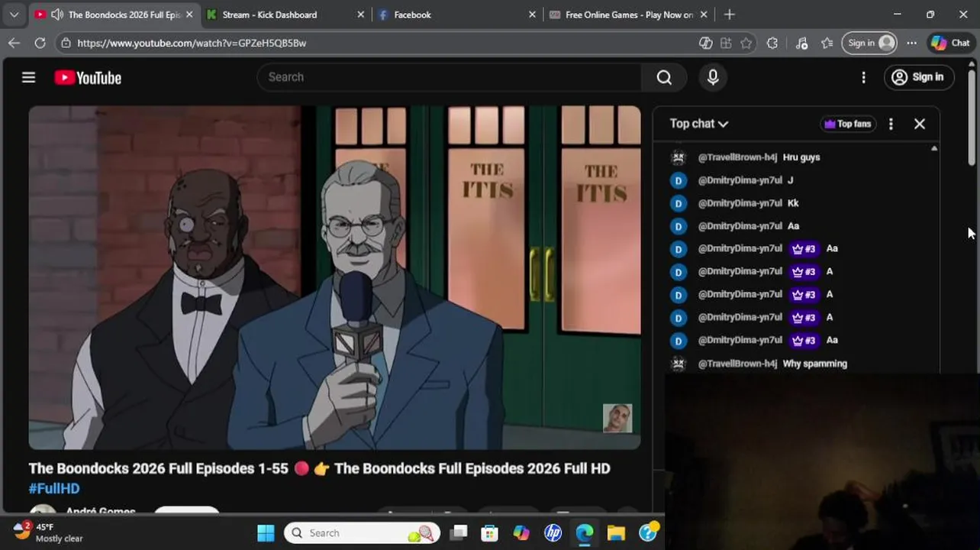
Task: Open the Top fans leaderboard
Action: point(847,124)
